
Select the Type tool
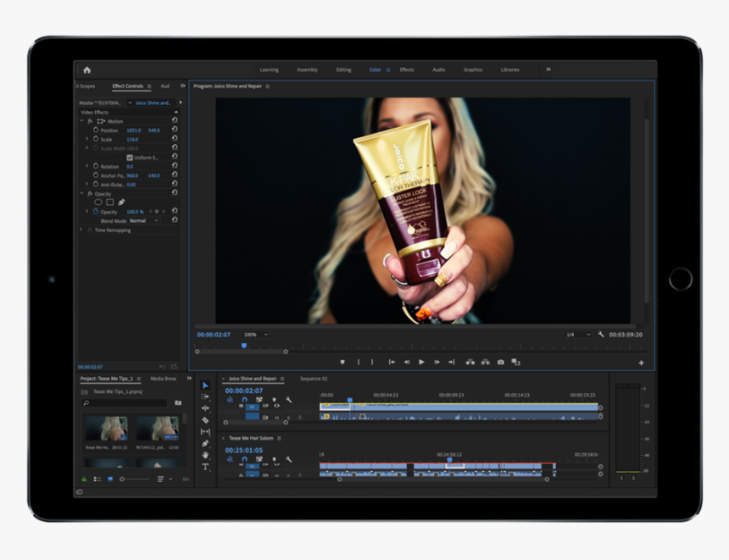pyautogui.click(x=205, y=467)
